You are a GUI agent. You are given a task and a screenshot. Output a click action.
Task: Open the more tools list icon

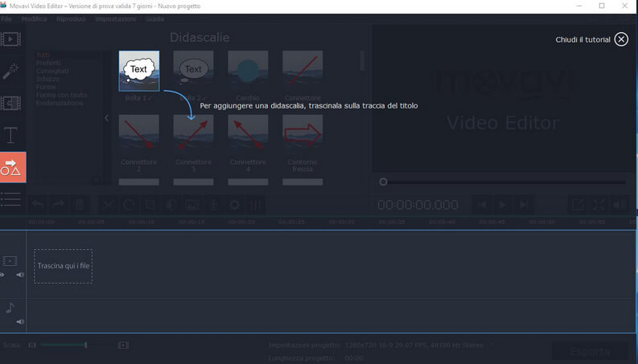pos(10,199)
